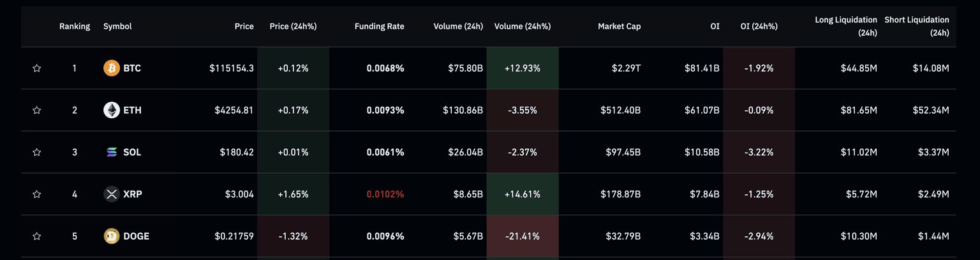Open the ETH symbol link

[x=132, y=110]
